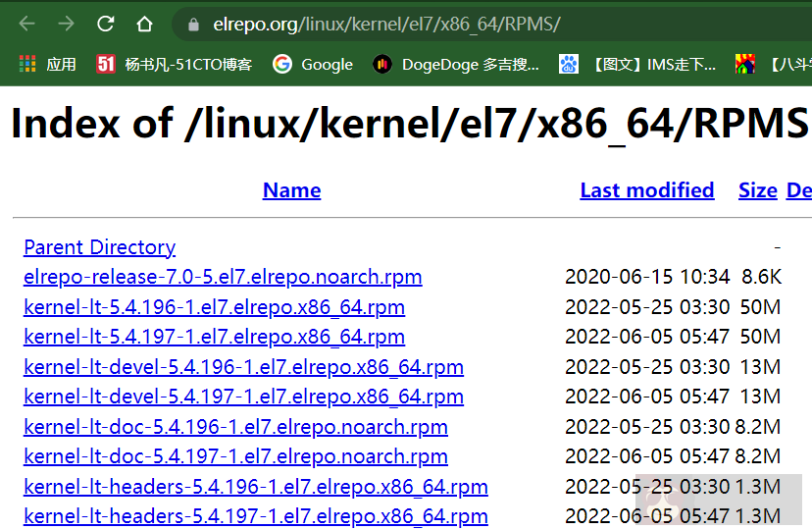812x530 pixels.
Task: Click the 8.2M size of kernel-lt-doc-5.4.196-1
Action: pyautogui.click(x=758, y=426)
